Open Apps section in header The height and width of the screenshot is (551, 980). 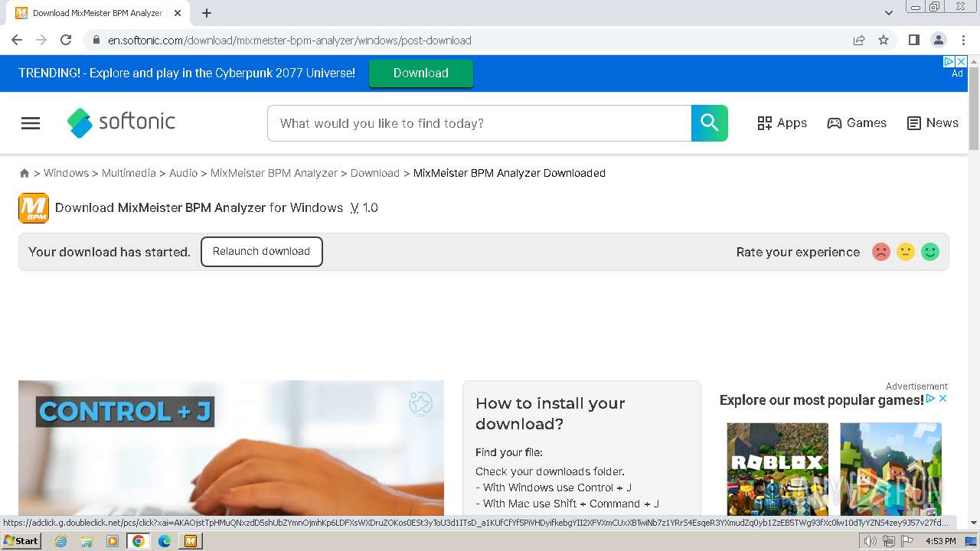(x=782, y=123)
